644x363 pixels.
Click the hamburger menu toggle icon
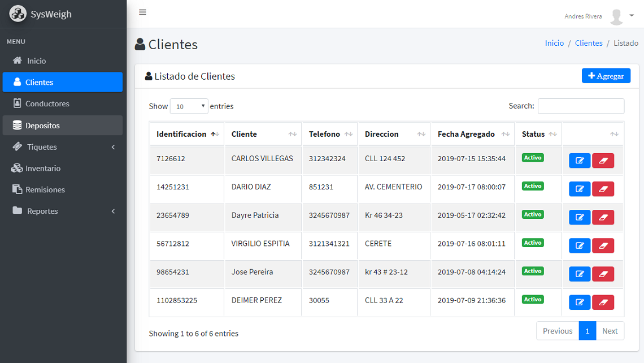click(142, 12)
